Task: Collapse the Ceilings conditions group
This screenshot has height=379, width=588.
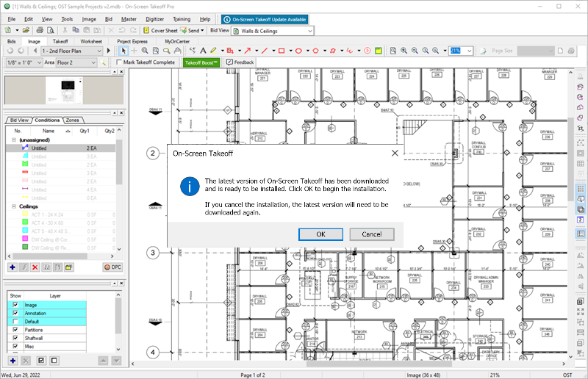Action: 14,206
